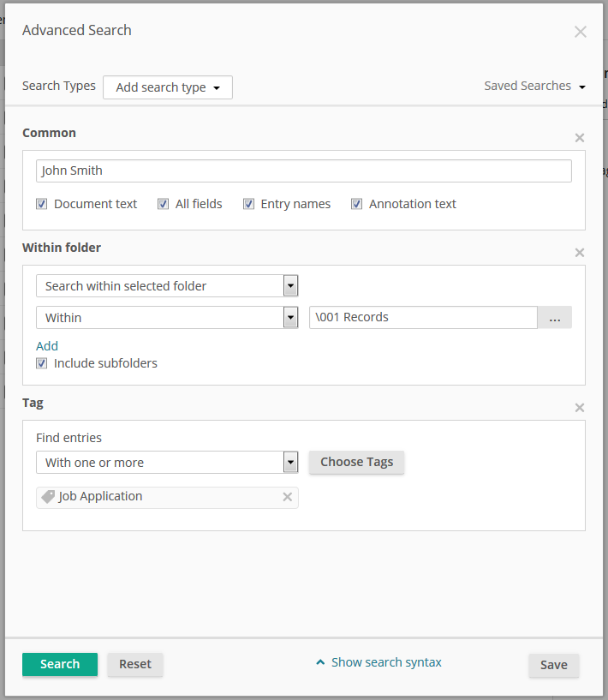Browse for folder with ellipsis button
608x700 pixels.
coord(554,318)
